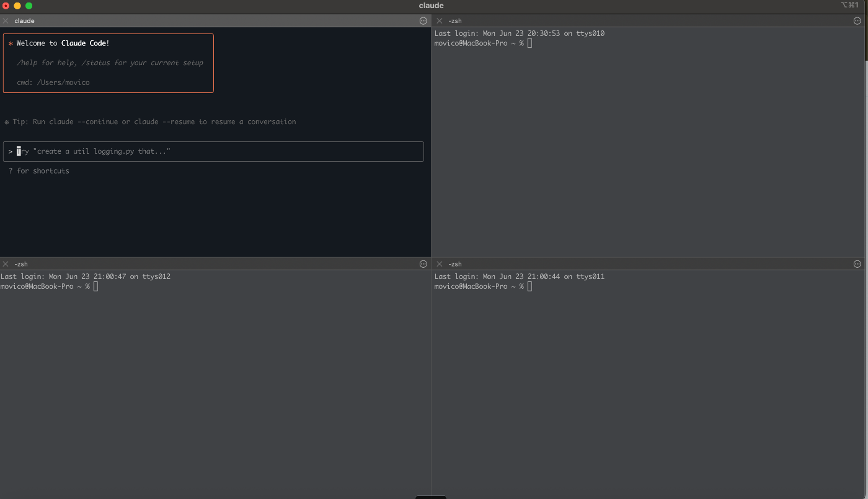Close the claude pane with its X icon

pos(6,20)
